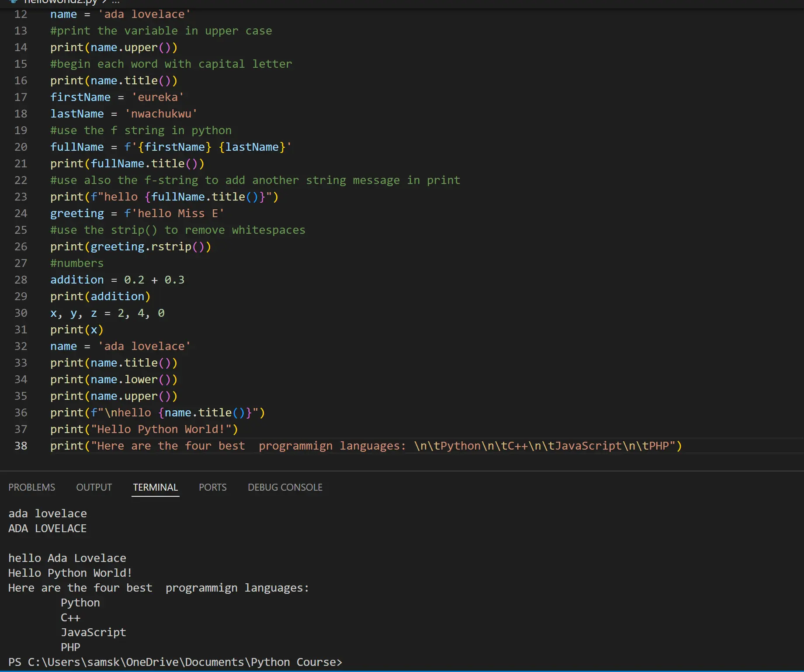Click comment '#use the f string in python'
The width and height of the screenshot is (804, 672).
pyautogui.click(x=141, y=130)
